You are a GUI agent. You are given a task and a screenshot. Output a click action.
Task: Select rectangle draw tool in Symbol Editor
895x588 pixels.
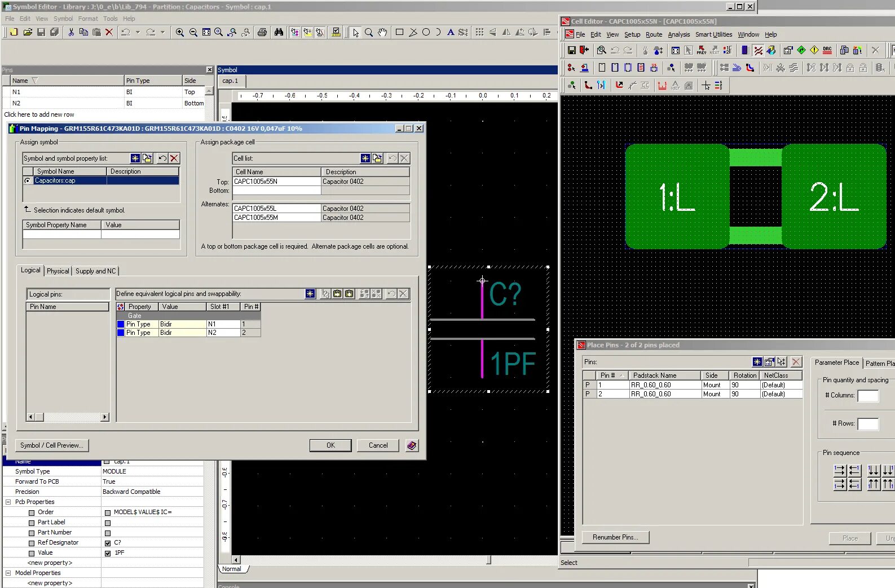(x=399, y=32)
